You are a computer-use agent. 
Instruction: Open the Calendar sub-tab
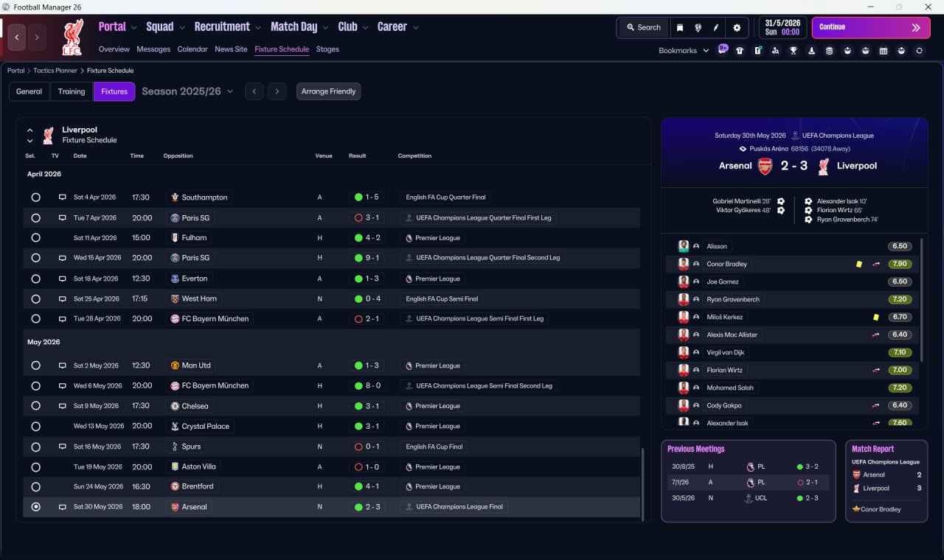pos(192,49)
